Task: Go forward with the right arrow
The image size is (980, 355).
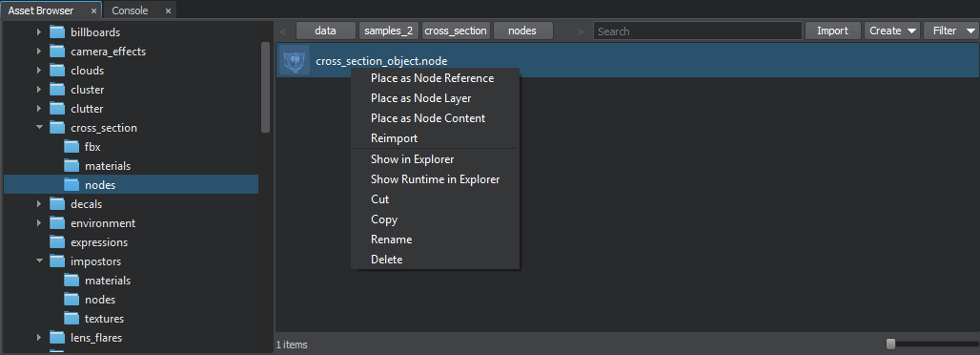Action: (x=581, y=31)
